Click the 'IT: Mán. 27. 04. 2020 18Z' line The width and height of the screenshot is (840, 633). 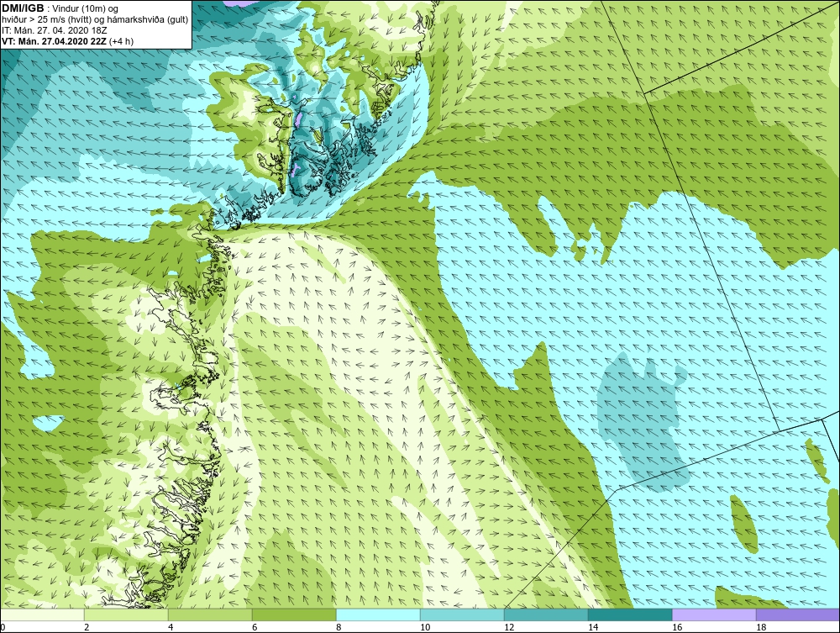tap(54, 30)
